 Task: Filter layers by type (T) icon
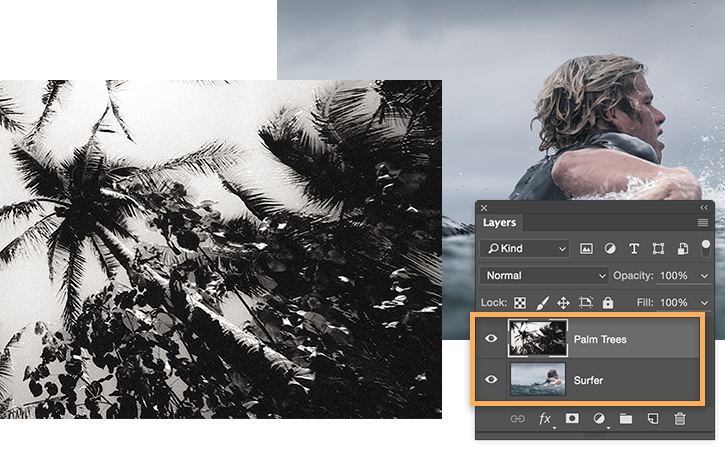(x=634, y=249)
